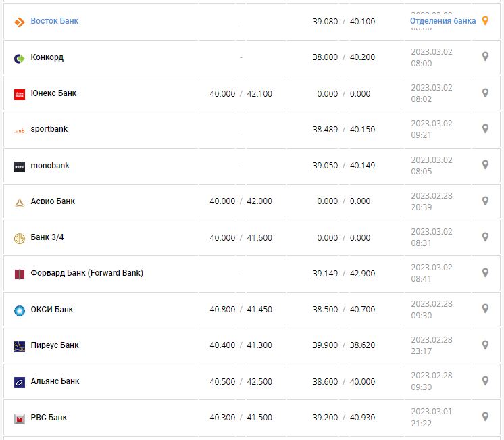Viewport: 504px width, 440px height.
Task: Click the Пиреус Банк map pin
Action: (484, 345)
